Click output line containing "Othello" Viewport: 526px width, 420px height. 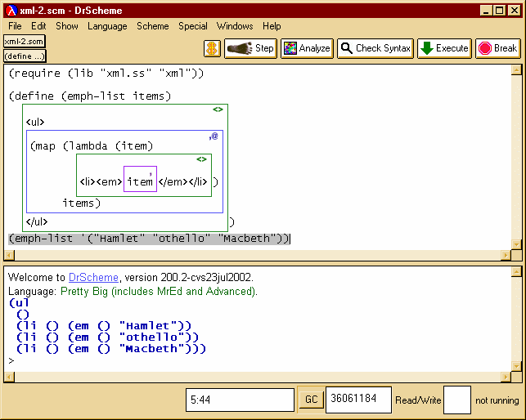coord(108,337)
